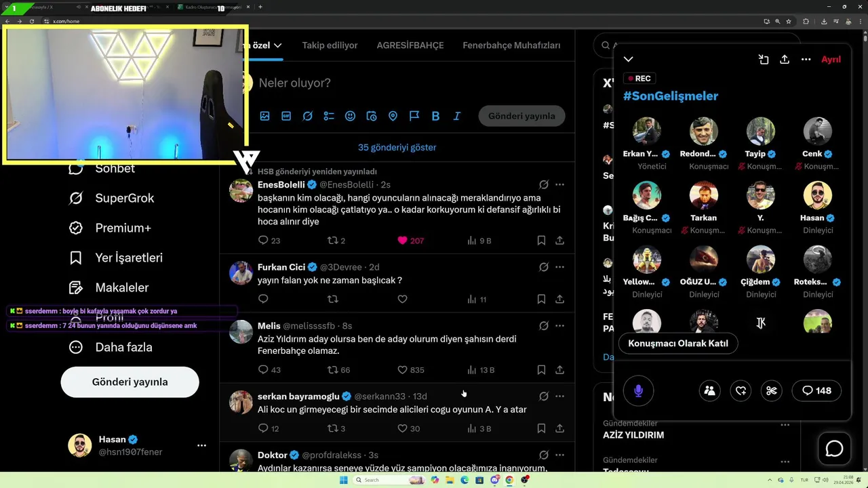Open more options for Doktor's post

pyautogui.click(x=559, y=455)
